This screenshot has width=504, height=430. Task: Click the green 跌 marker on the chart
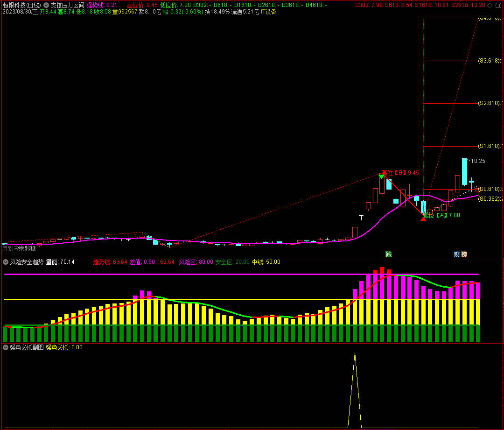(389, 254)
